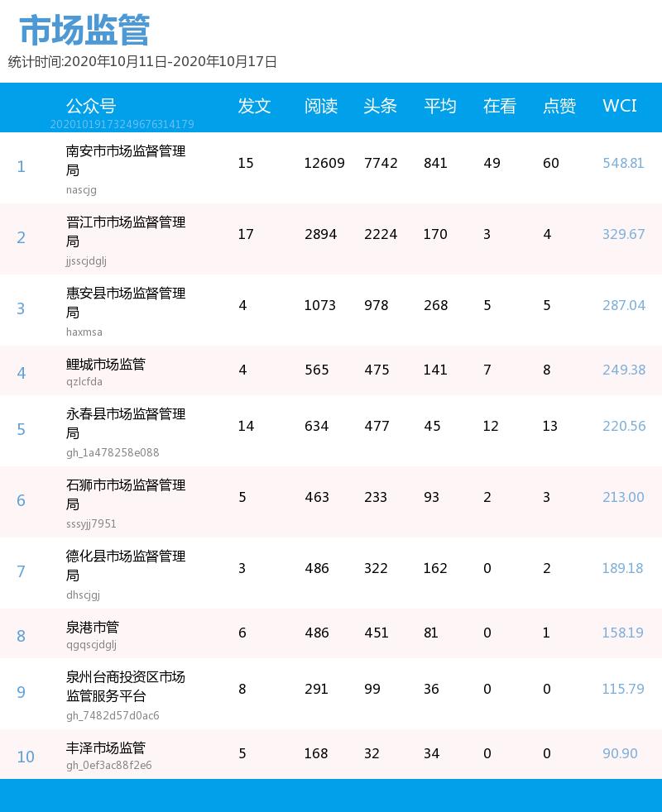Click the read count 168

click(316, 753)
